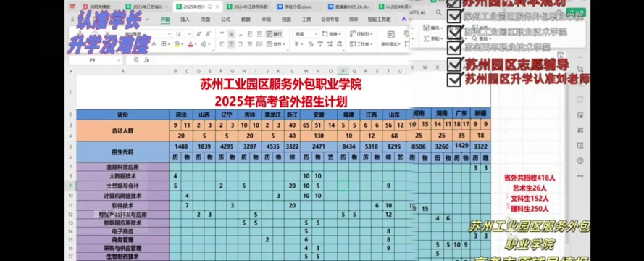Click the borders icon

pos(164,44)
